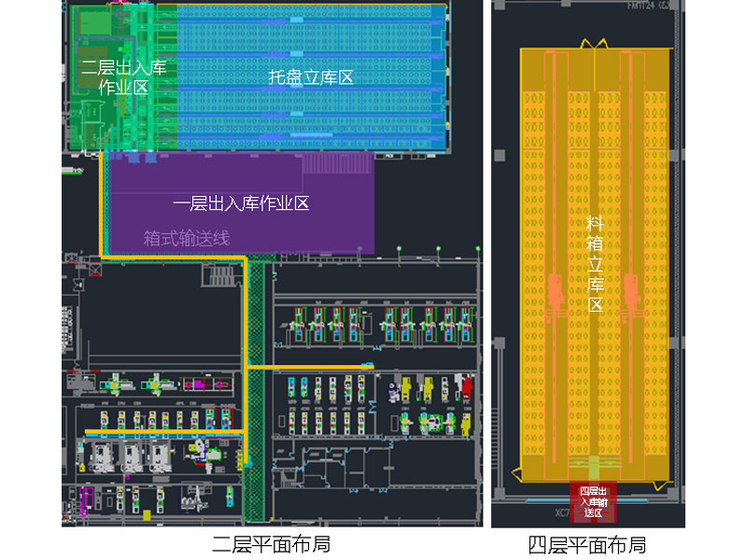Select the yellow conveyor line path

click(x=103, y=205)
